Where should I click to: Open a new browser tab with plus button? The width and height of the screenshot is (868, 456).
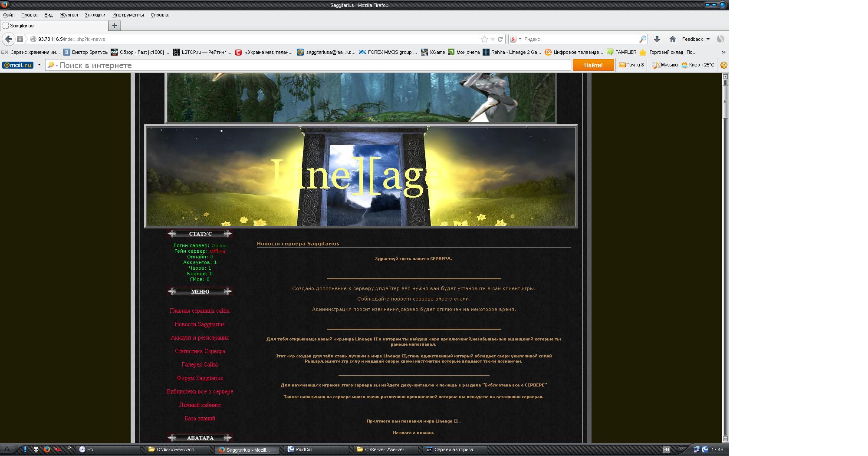pyautogui.click(x=115, y=26)
